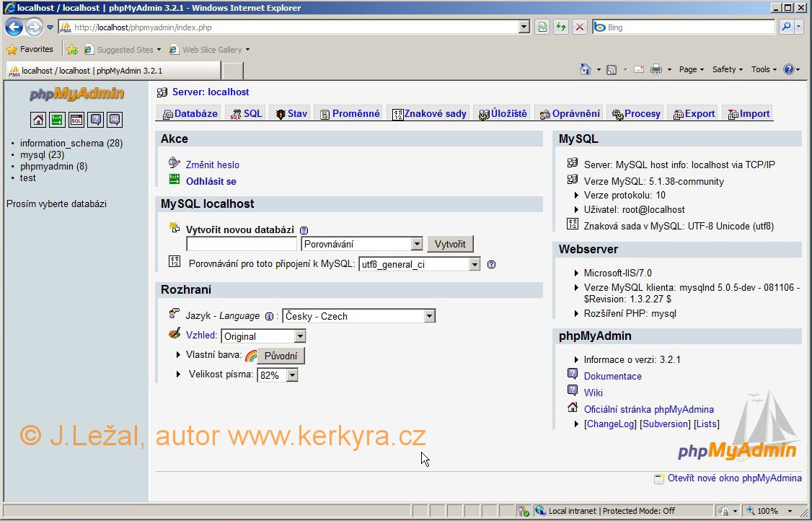Click the Původní custom color button
This screenshot has width=812, height=521.
pyautogui.click(x=281, y=356)
